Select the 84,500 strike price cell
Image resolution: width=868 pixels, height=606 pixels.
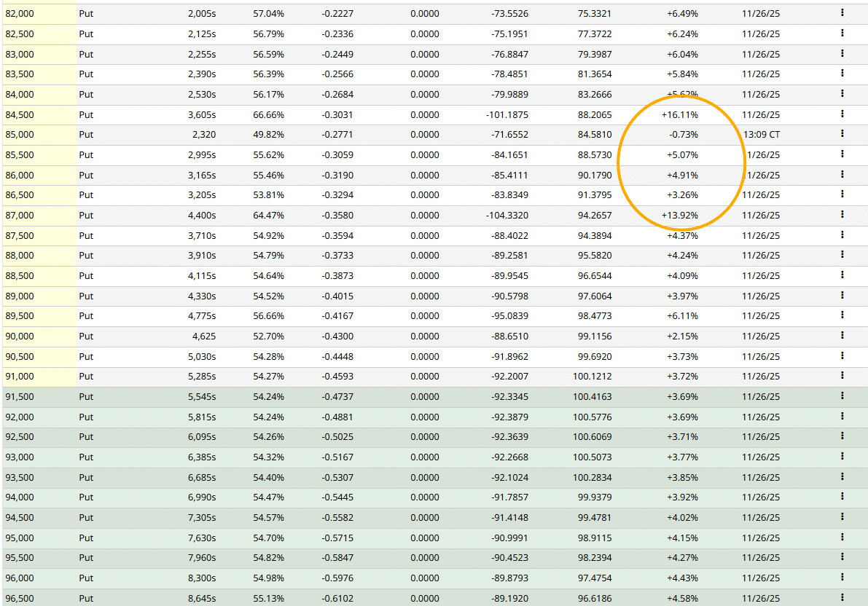pyautogui.click(x=39, y=115)
